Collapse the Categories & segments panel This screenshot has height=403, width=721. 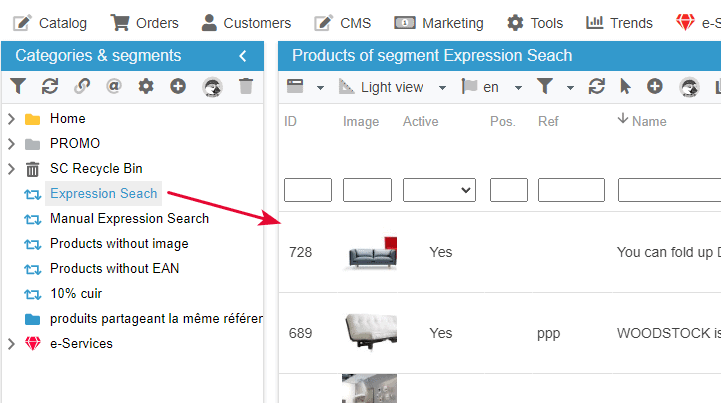[243, 56]
